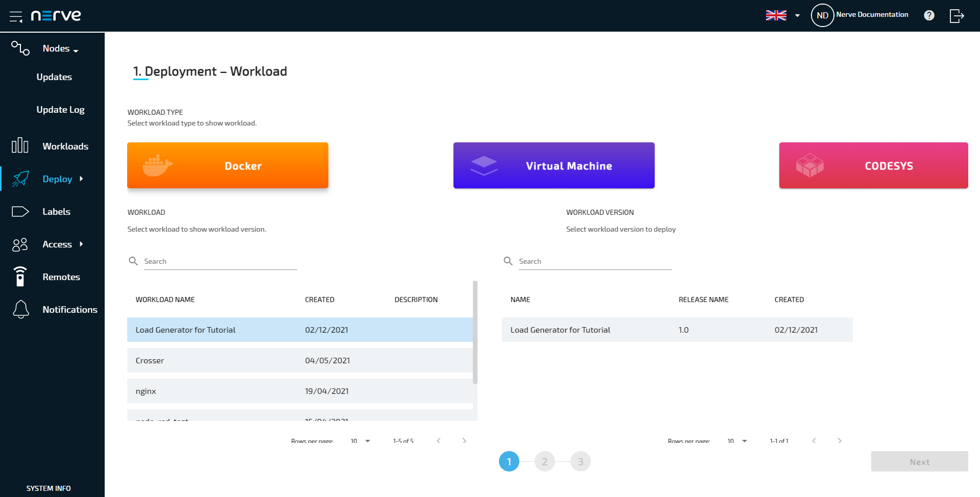This screenshot has width=980, height=497.
Task: Open the language flag dropdown
Action: click(782, 15)
